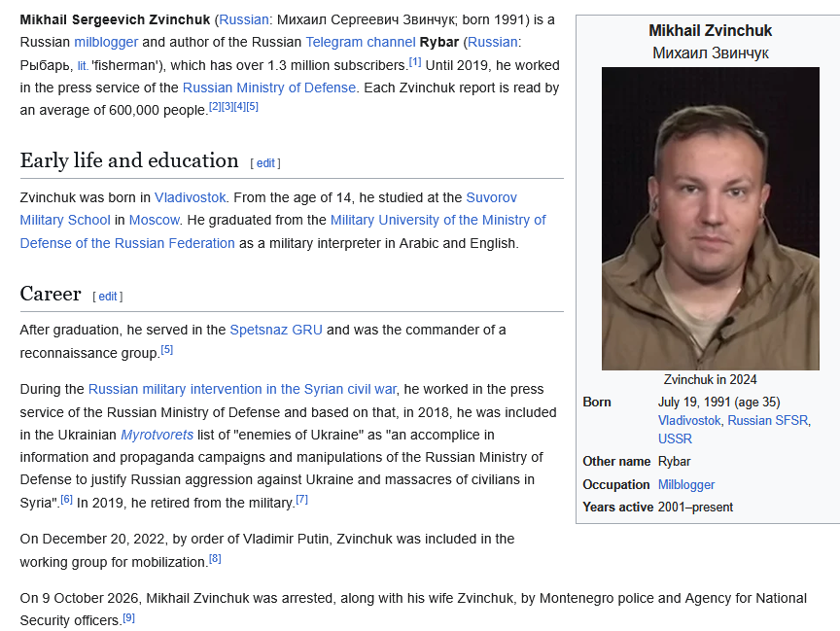
Task: Open the 'Telegram channel' link
Action: click(x=361, y=43)
